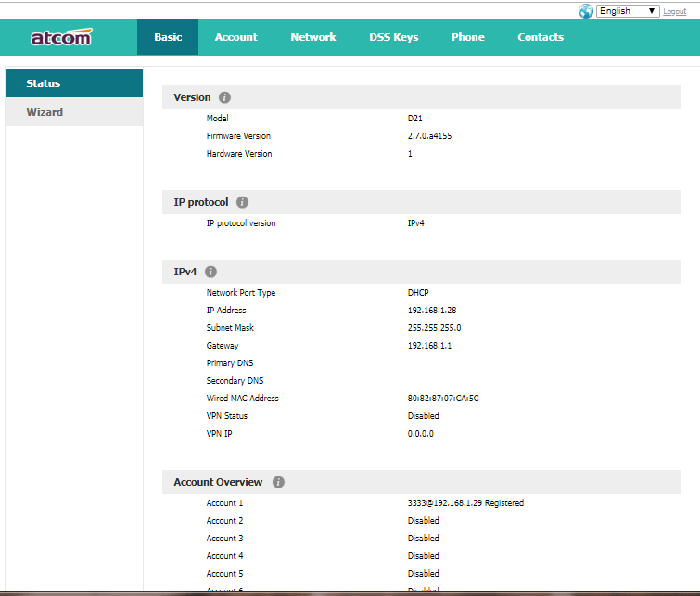Viewport: 700px width, 596px height.
Task: Open Wizard in the sidebar
Action: coord(74,111)
